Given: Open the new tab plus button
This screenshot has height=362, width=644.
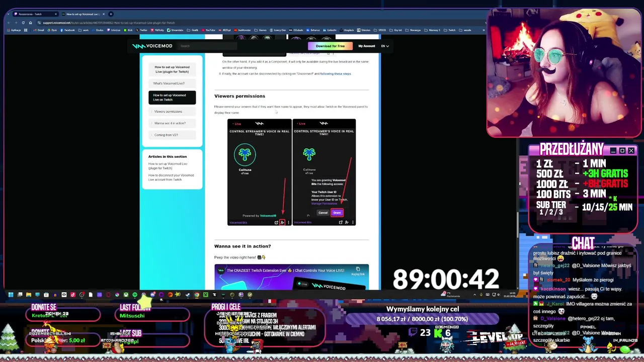Looking at the screenshot, I should point(111,14).
